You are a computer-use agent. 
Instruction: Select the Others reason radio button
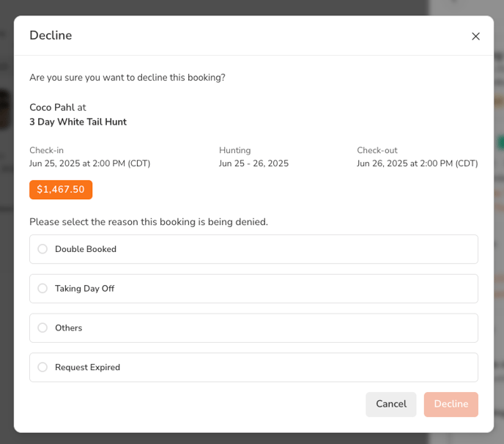42,328
